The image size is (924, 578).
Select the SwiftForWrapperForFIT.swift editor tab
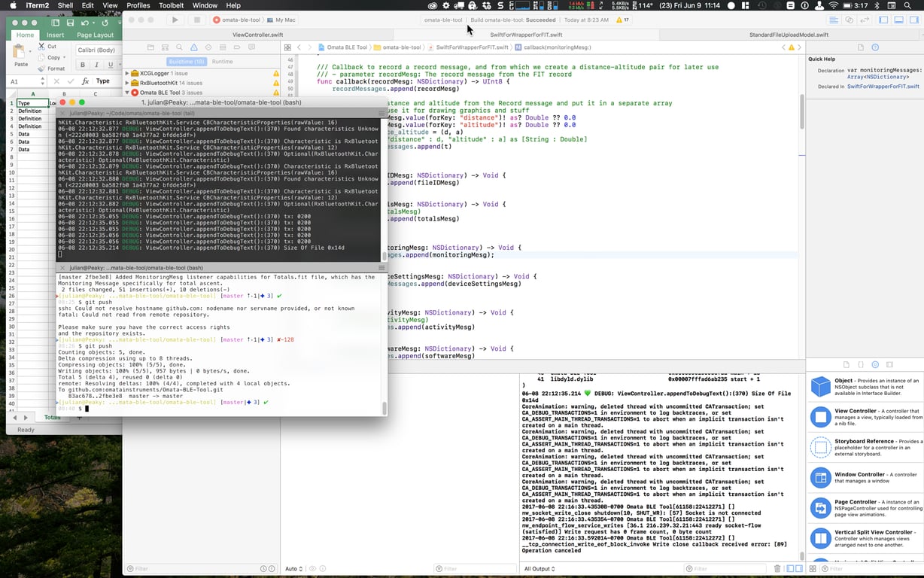coord(526,35)
